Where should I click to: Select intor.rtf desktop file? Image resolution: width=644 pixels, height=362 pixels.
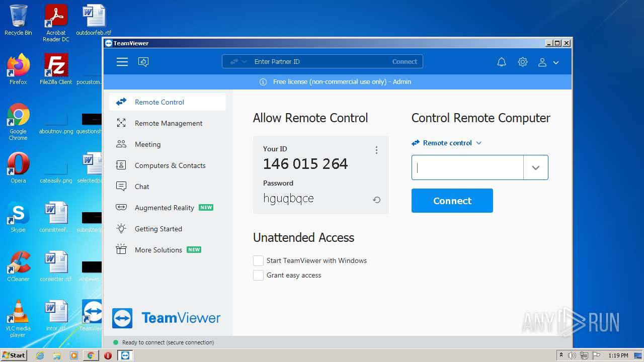(56, 316)
